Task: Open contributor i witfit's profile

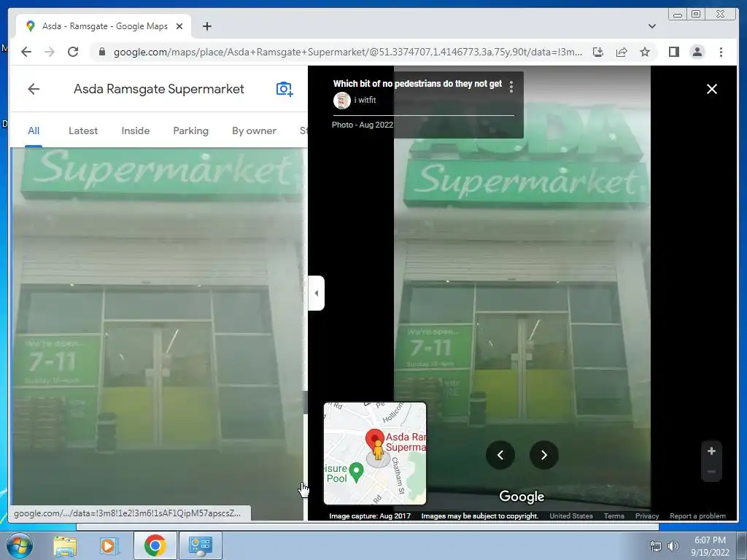Action: point(365,100)
